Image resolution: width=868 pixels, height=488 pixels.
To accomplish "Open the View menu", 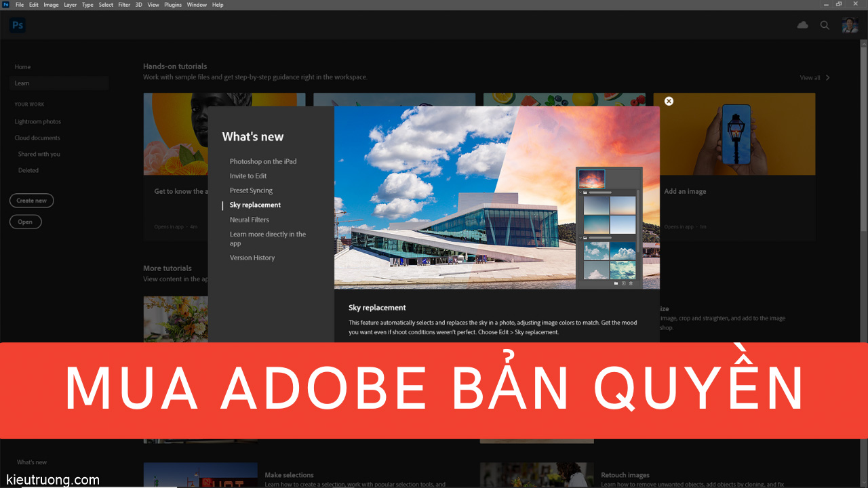I will click(153, 5).
